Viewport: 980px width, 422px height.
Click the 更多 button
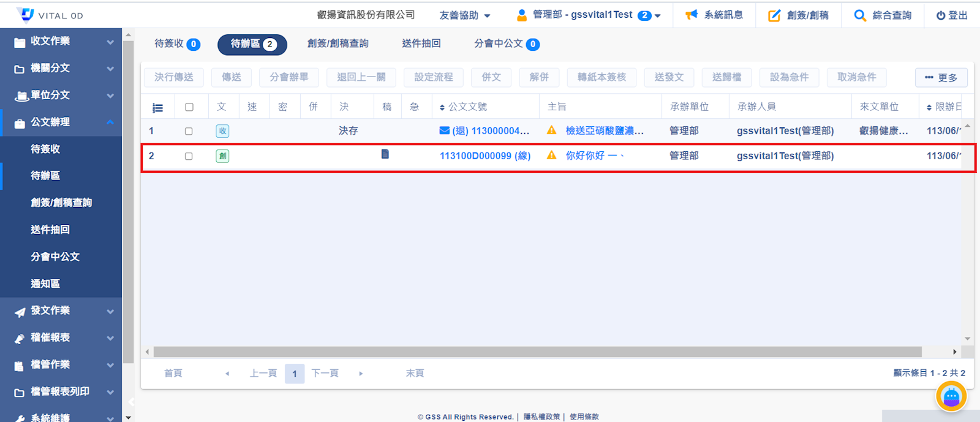pyautogui.click(x=941, y=78)
